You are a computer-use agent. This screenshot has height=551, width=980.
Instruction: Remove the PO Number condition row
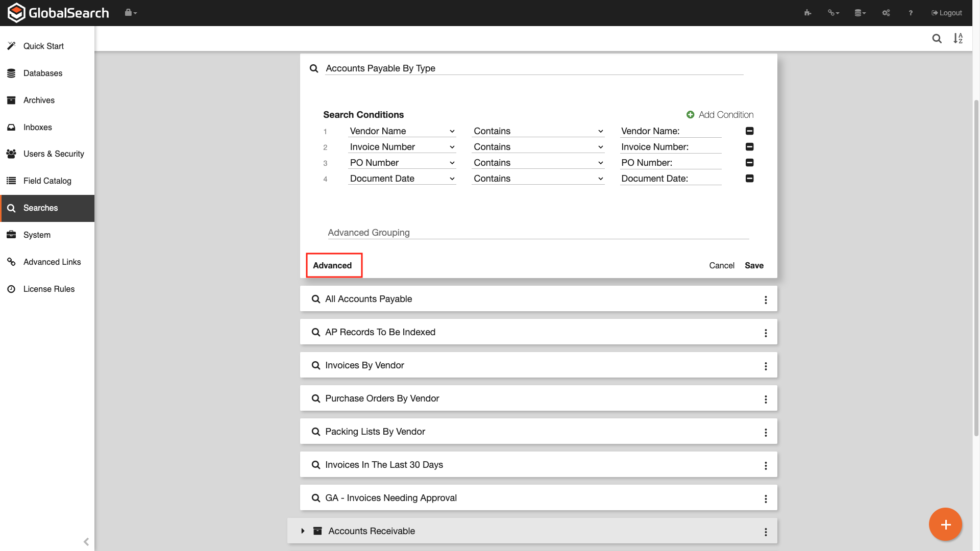749,163
